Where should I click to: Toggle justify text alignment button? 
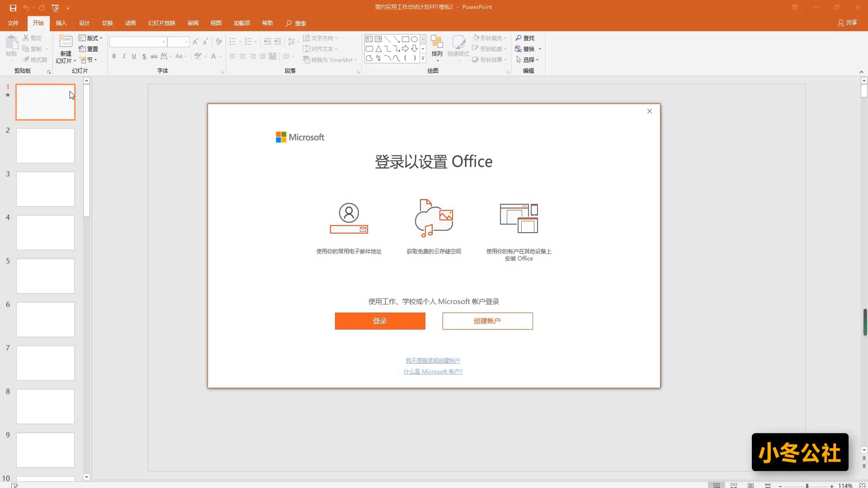(263, 56)
